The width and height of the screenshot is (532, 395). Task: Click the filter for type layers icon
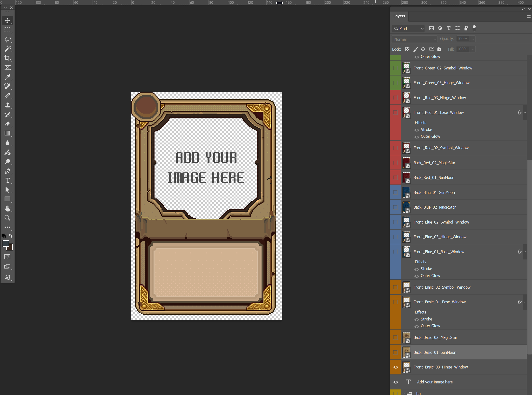(x=449, y=28)
